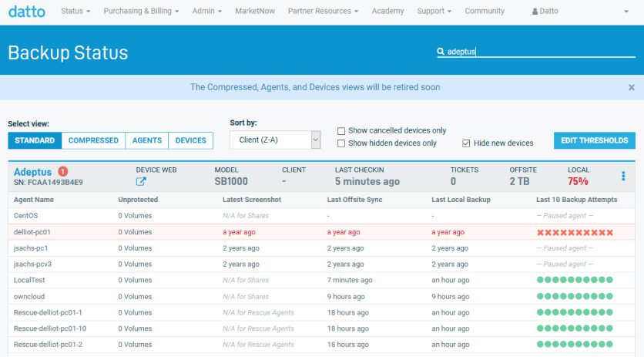
Task: Click the 2 TB offsite value
Action: click(519, 181)
